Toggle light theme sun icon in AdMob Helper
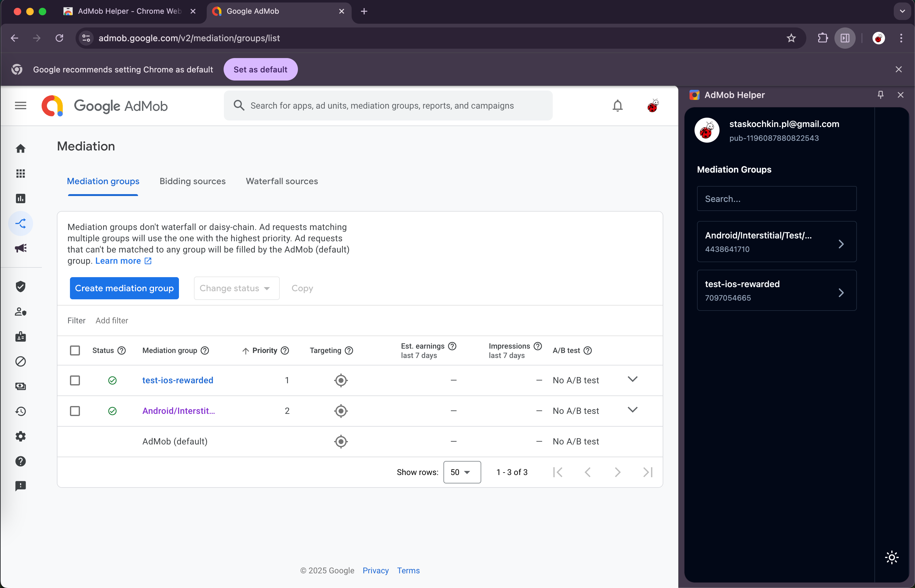The height and width of the screenshot is (588, 915). [x=892, y=557]
